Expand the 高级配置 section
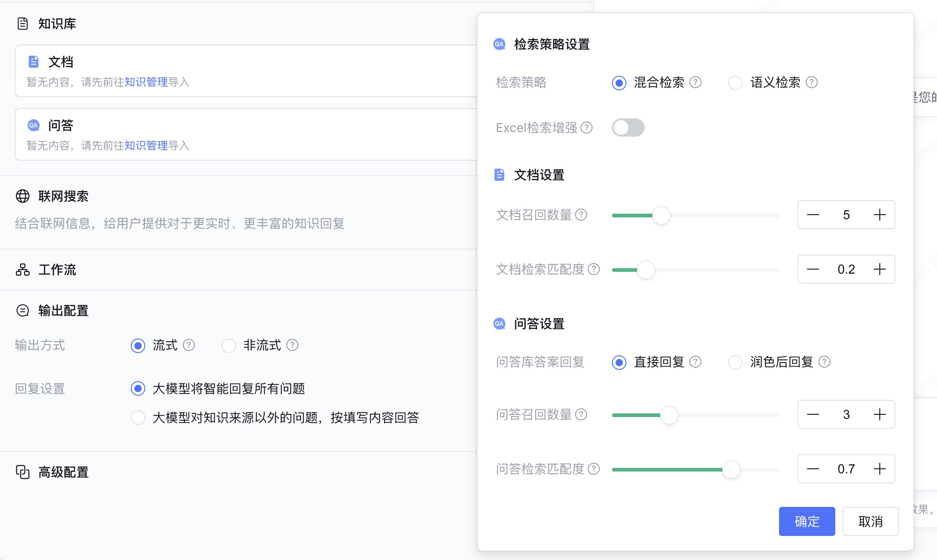Image resolution: width=937 pixels, height=560 pixels. pyautogui.click(x=63, y=472)
